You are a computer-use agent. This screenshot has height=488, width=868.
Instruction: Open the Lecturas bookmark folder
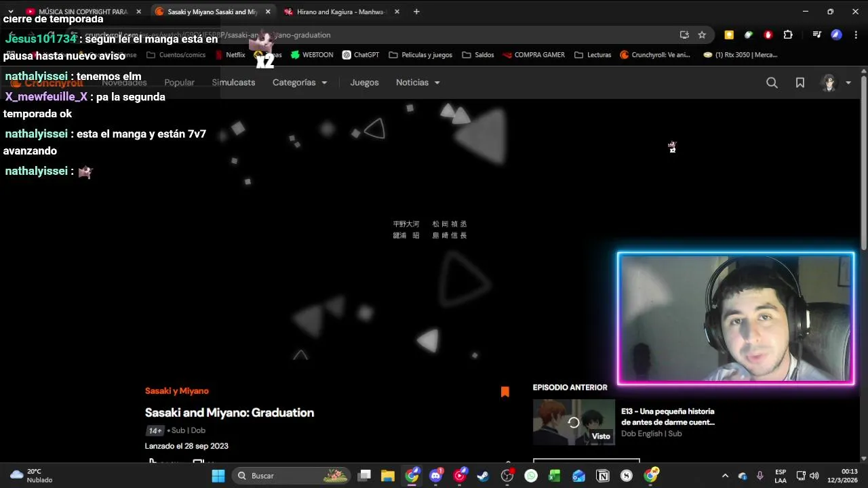coord(593,55)
